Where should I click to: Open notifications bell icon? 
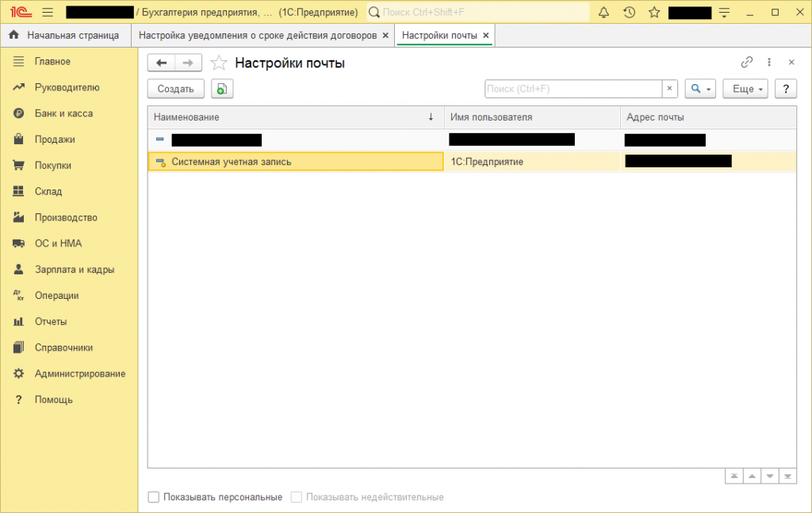point(603,12)
